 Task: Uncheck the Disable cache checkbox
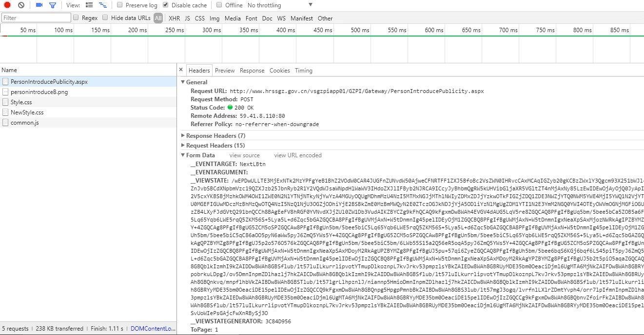pyautogui.click(x=166, y=5)
